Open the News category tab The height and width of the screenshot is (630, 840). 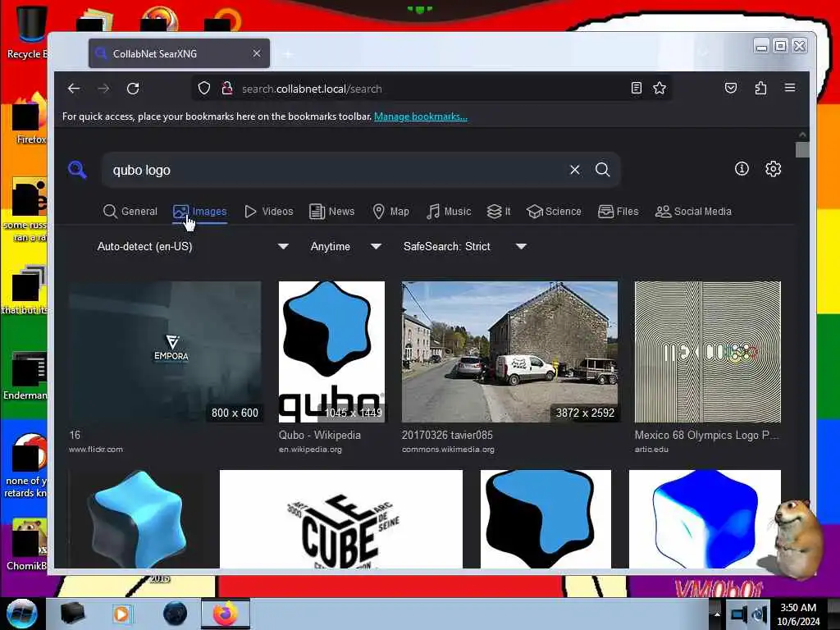(x=332, y=212)
